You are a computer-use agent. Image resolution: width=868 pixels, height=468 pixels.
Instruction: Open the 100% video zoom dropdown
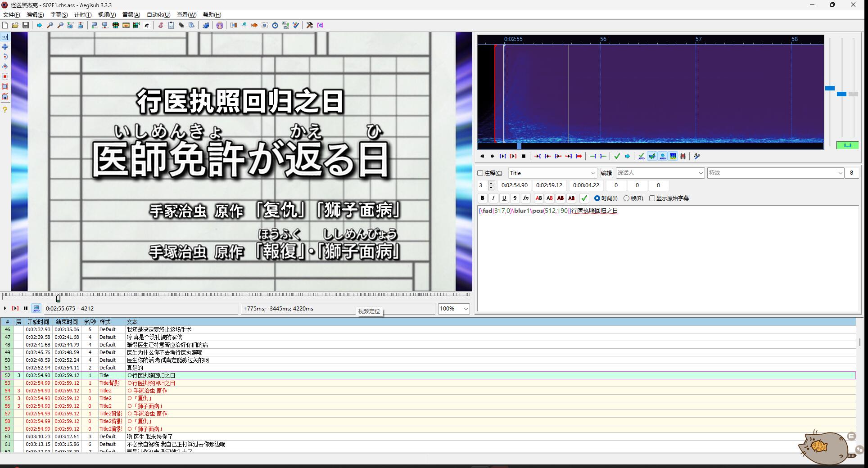pos(454,309)
